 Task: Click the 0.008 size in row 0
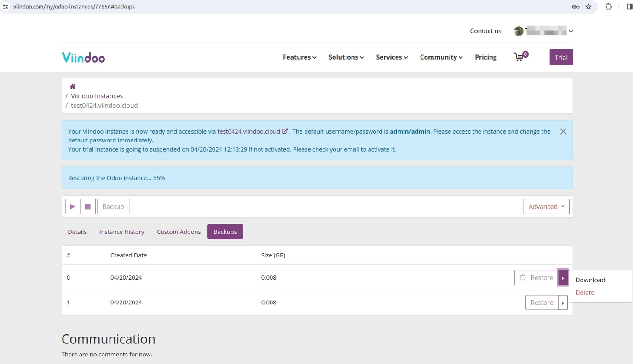pyautogui.click(x=269, y=278)
